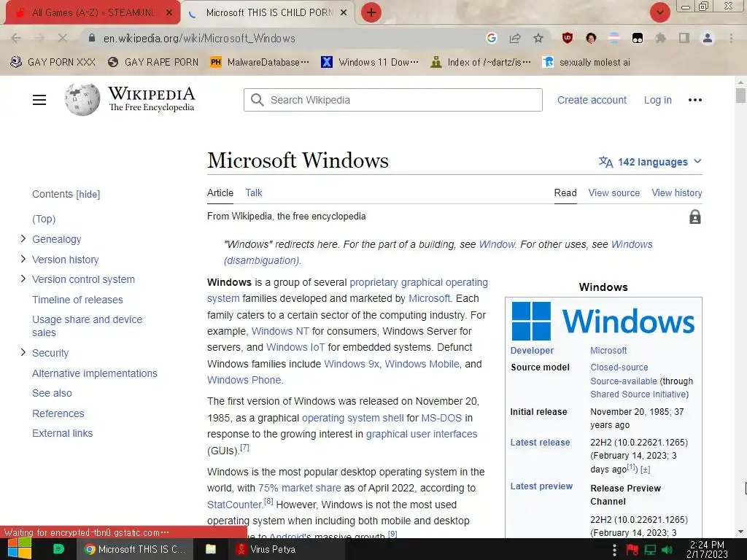The image size is (747, 560).
Task: Open the View source tab
Action: pos(614,192)
